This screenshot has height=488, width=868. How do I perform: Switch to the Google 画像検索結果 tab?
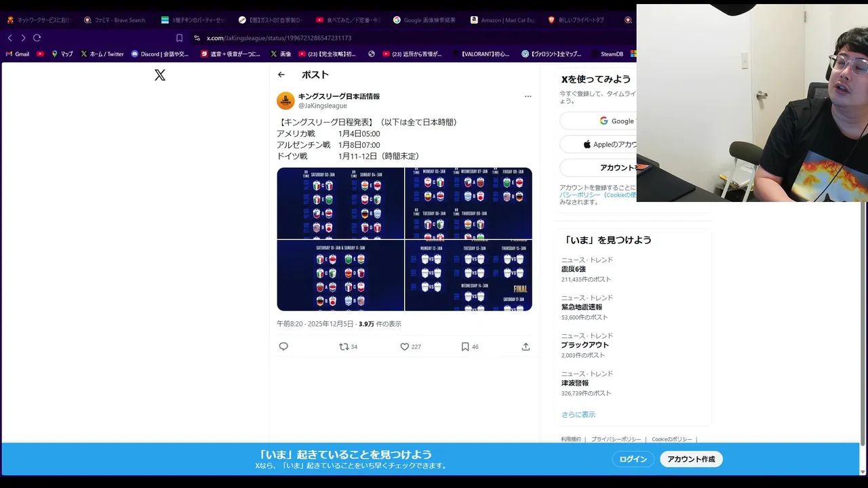[x=425, y=20]
